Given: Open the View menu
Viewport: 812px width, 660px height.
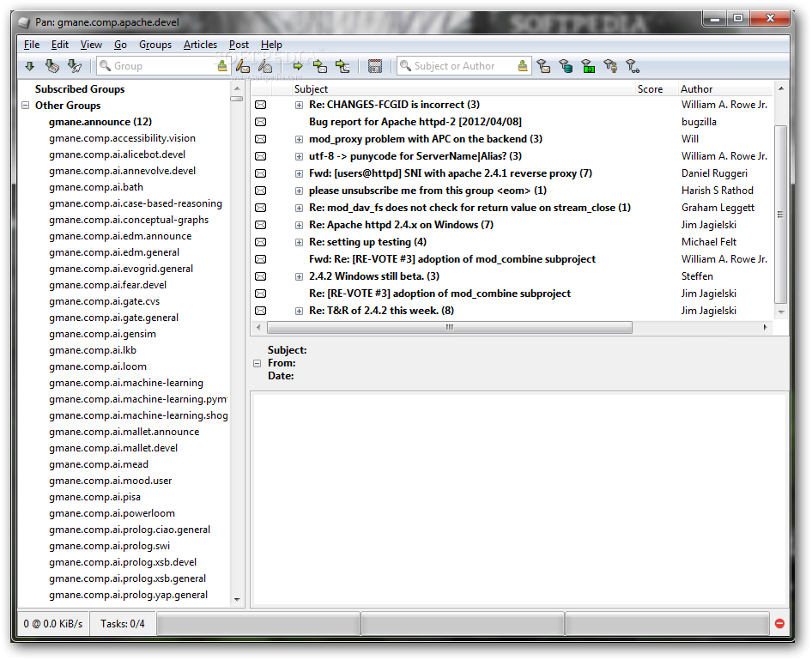Looking at the screenshot, I should pos(91,45).
